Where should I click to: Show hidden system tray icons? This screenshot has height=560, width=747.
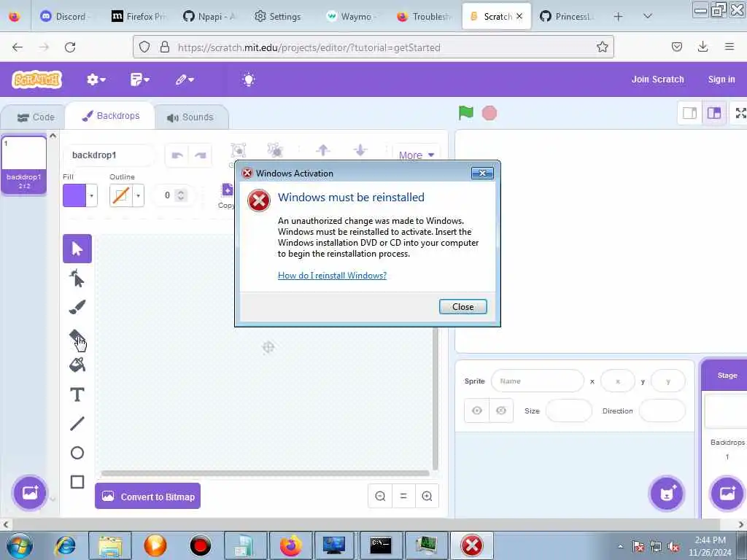click(x=620, y=546)
